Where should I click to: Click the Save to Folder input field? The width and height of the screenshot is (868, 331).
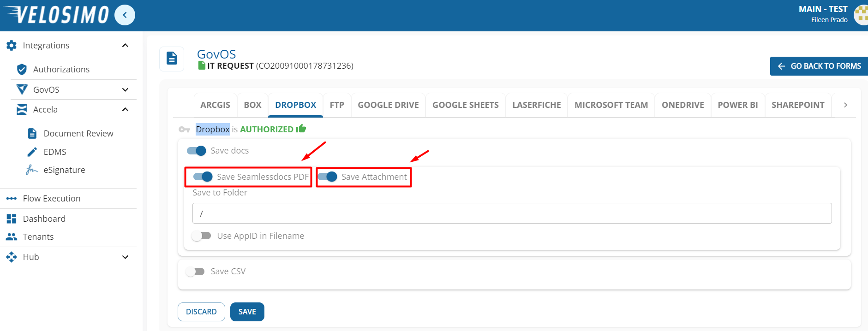coord(512,213)
